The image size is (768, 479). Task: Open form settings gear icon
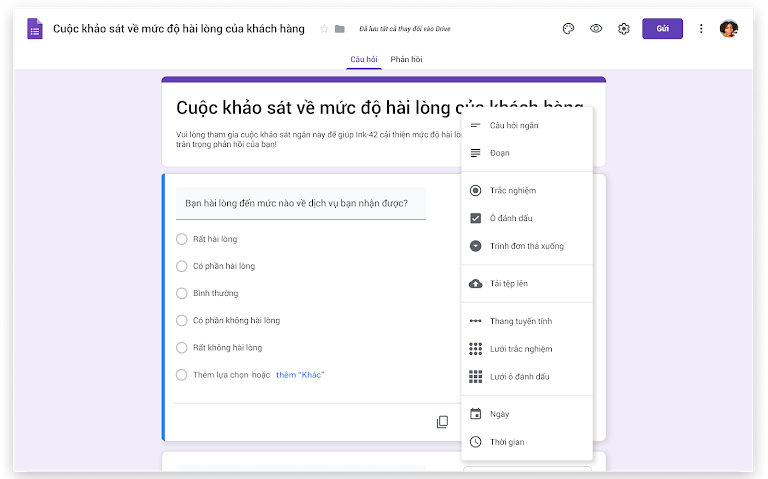tap(624, 29)
